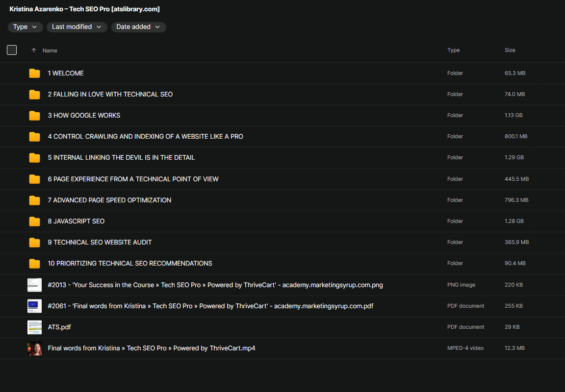Viewport: 565px width, 392px height.
Task: Click the Kristina Azarenko – Tech SEO Pro title
Action: (x=85, y=9)
